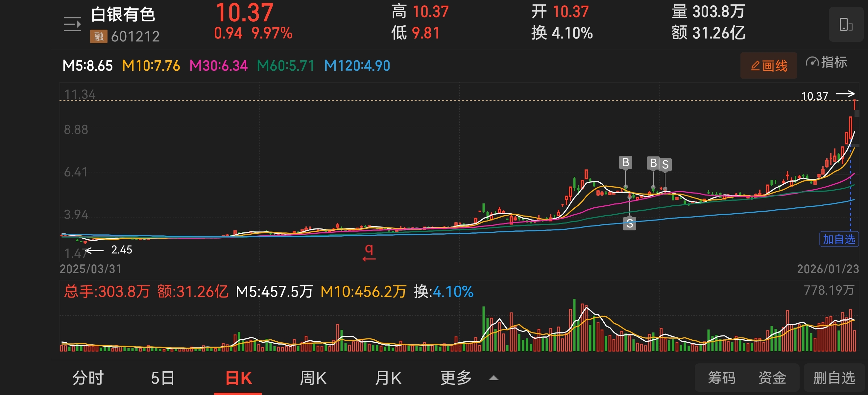
Task: Click the second B buy marker
Action: 653,163
